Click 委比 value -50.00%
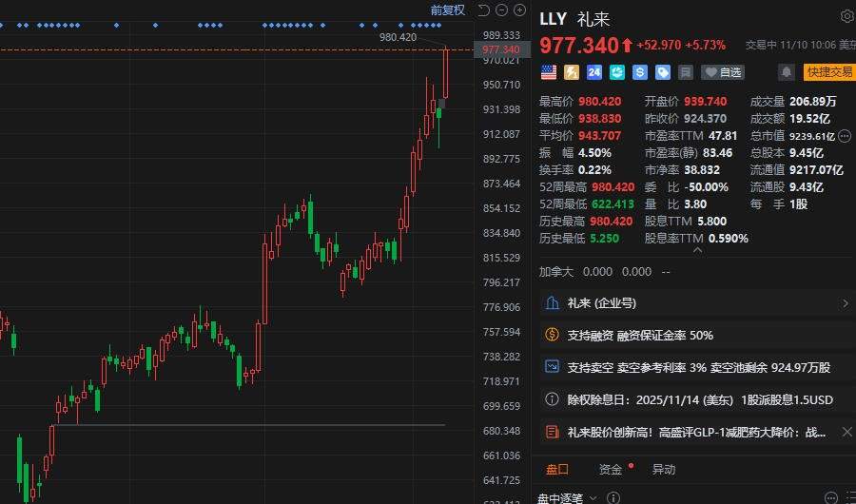Screen dimensions: 856x504 click(706, 186)
